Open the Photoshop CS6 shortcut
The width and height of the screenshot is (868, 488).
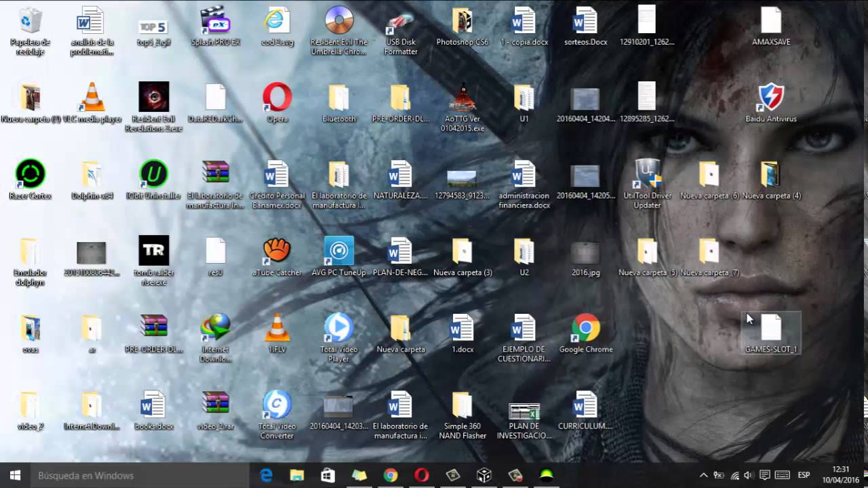click(462, 27)
